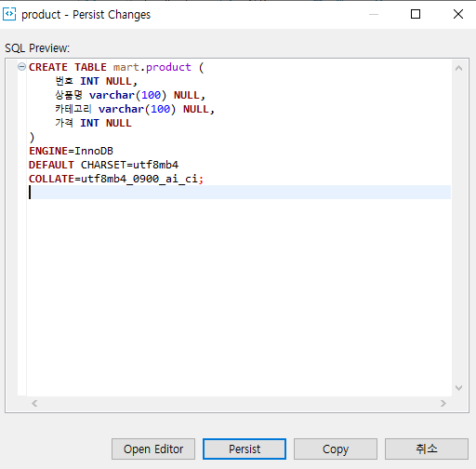
Task: Click the Persist button
Action: click(245, 449)
